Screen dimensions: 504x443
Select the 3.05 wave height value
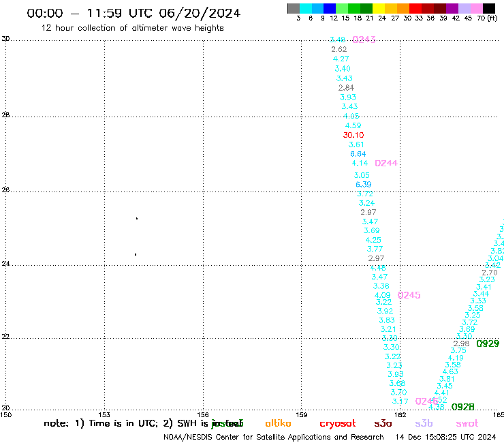[x=362, y=175]
